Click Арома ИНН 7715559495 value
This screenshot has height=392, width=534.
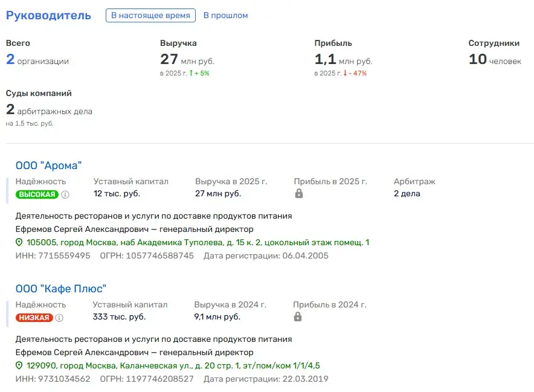[x=65, y=255]
